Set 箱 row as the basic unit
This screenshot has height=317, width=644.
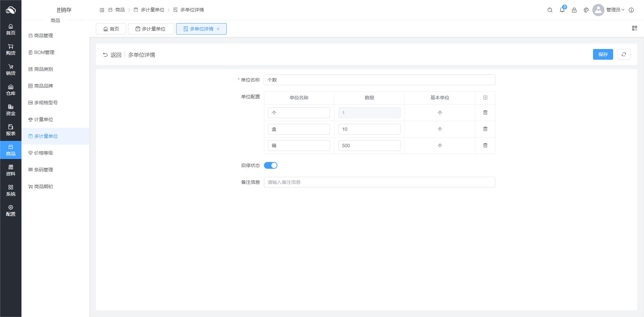click(439, 146)
